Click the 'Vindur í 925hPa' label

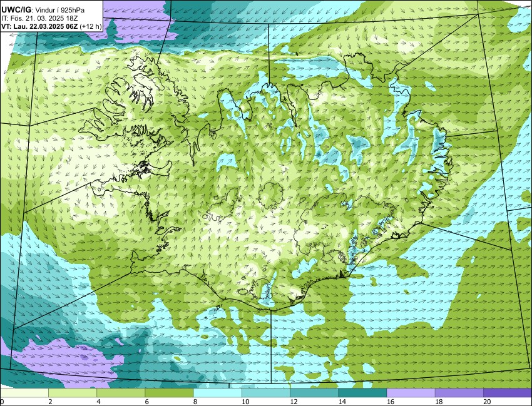point(60,11)
